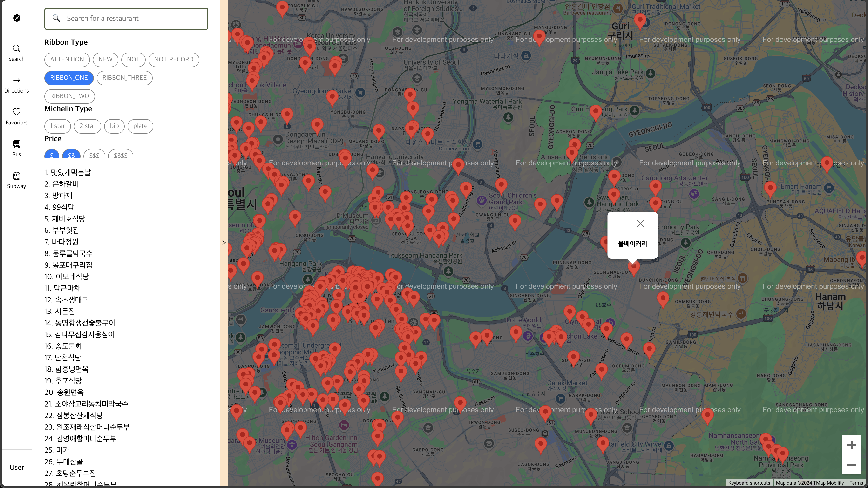Select restaurant 1. 맛있게먹는날
The width and height of the screenshot is (868, 488).
tap(68, 173)
